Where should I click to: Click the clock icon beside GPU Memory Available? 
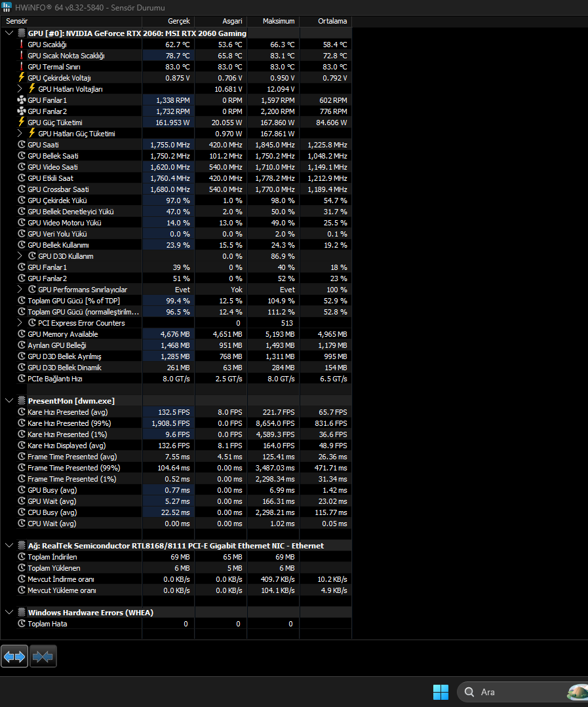21,334
